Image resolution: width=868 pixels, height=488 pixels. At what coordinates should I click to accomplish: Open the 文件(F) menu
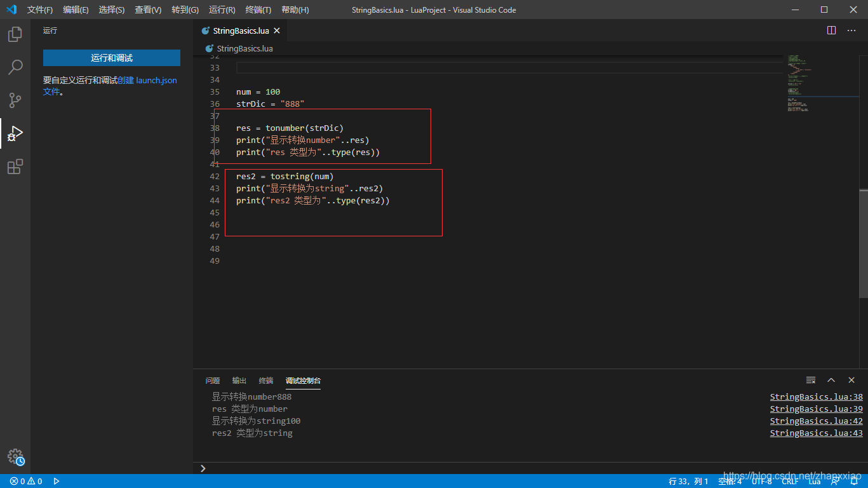click(40, 10)
